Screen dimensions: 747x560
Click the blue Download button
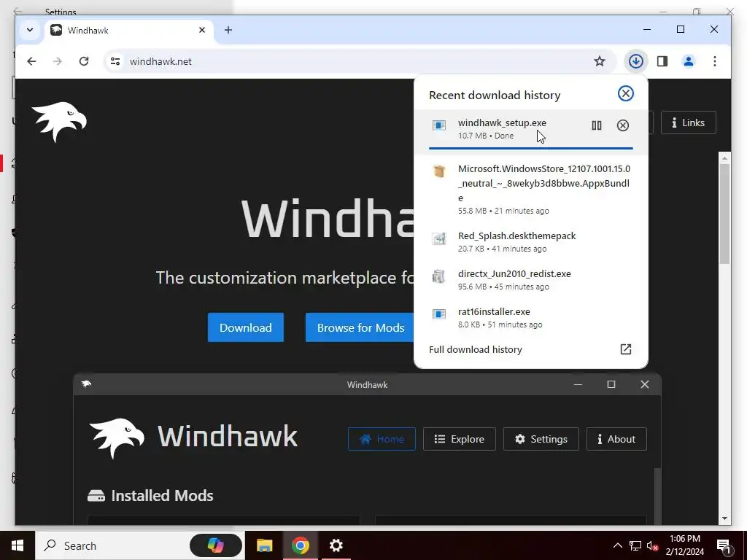[x=245, y=327]
